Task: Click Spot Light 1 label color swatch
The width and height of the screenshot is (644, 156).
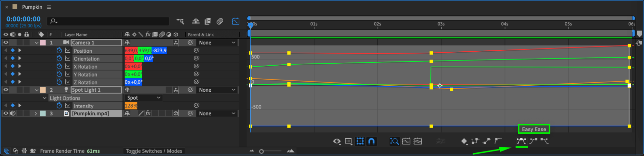Action: coord(43,90)
